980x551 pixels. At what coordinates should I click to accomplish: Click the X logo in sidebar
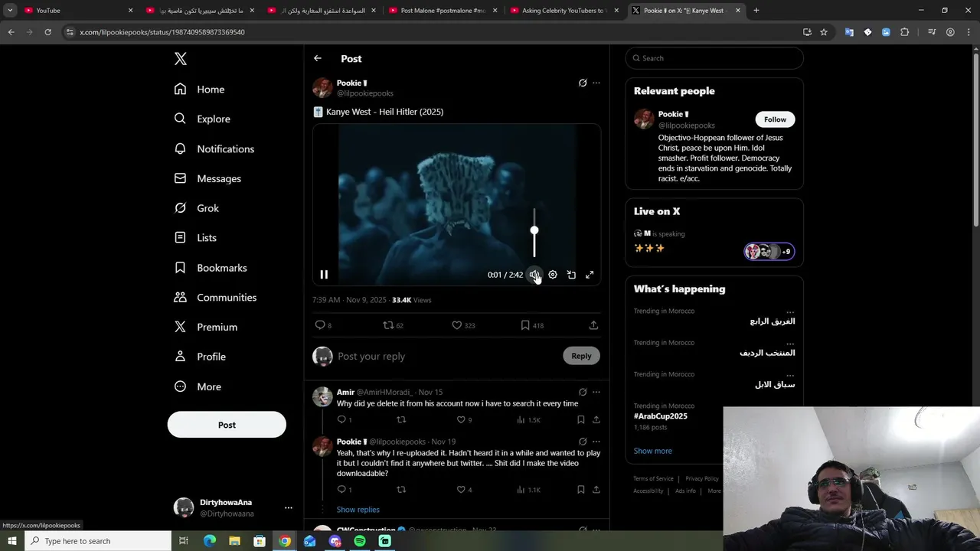click(x=181, y=59)
